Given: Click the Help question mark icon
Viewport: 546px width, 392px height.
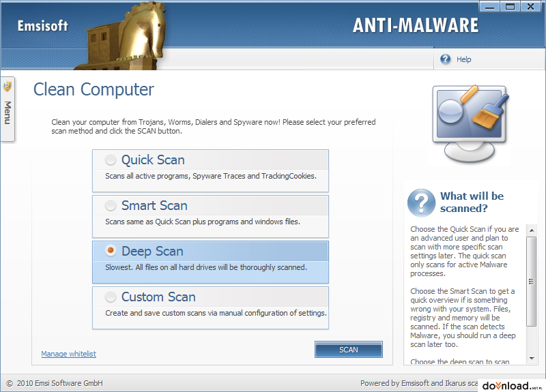Looking at the screenshot, I should click(445, 59).
